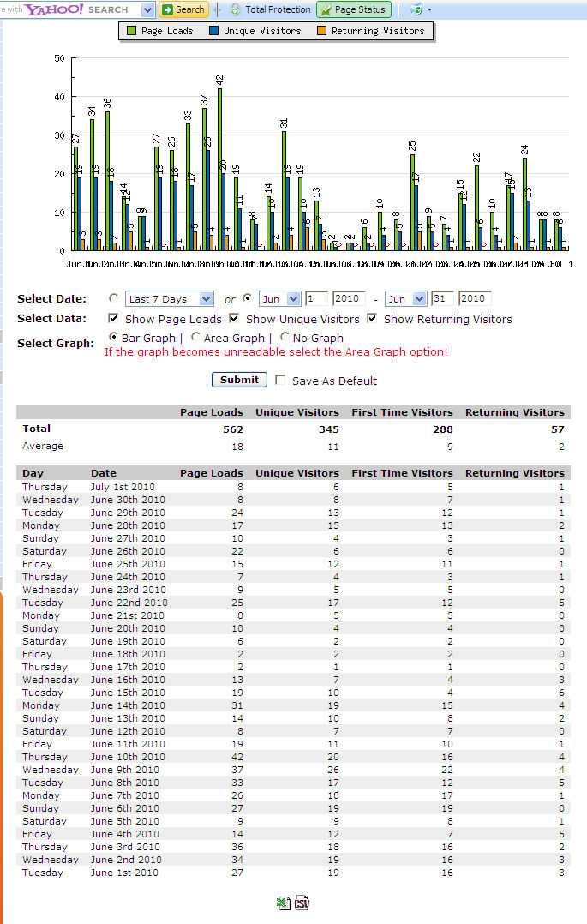The width and height of the screenshot is (587, 924).
Task: Click the June 22nd 2010 date cell
Action: point(129,603)
